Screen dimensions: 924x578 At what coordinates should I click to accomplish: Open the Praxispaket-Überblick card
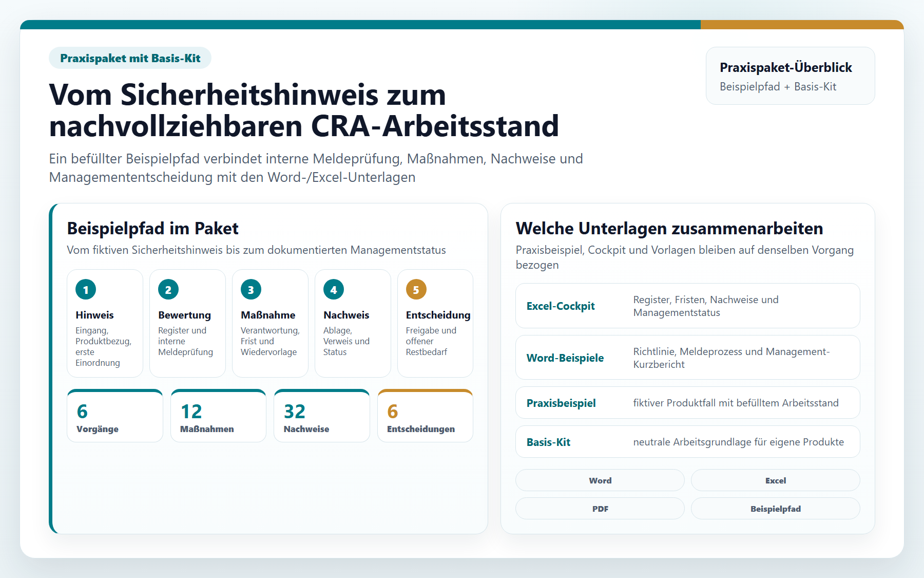pos(791,76)
